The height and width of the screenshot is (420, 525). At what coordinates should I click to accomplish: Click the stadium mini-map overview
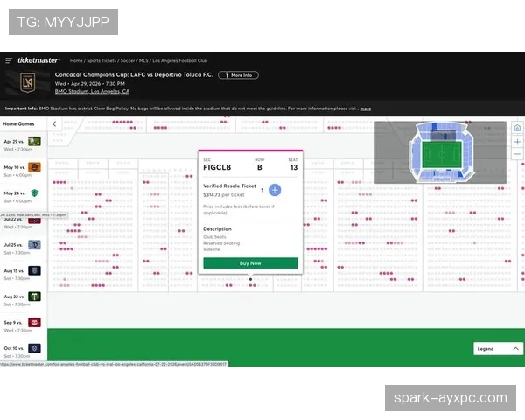click(x=440, y=152)
